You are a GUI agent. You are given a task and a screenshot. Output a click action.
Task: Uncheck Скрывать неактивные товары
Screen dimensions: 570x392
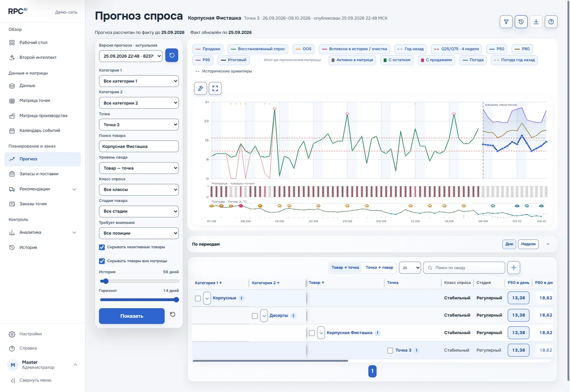click(102, 247)
